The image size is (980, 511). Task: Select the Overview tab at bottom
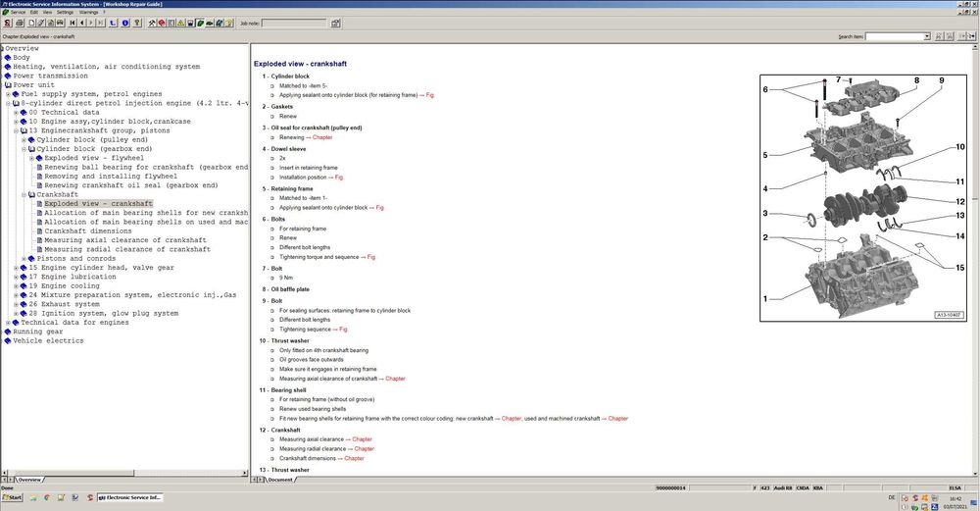point(29,480)
